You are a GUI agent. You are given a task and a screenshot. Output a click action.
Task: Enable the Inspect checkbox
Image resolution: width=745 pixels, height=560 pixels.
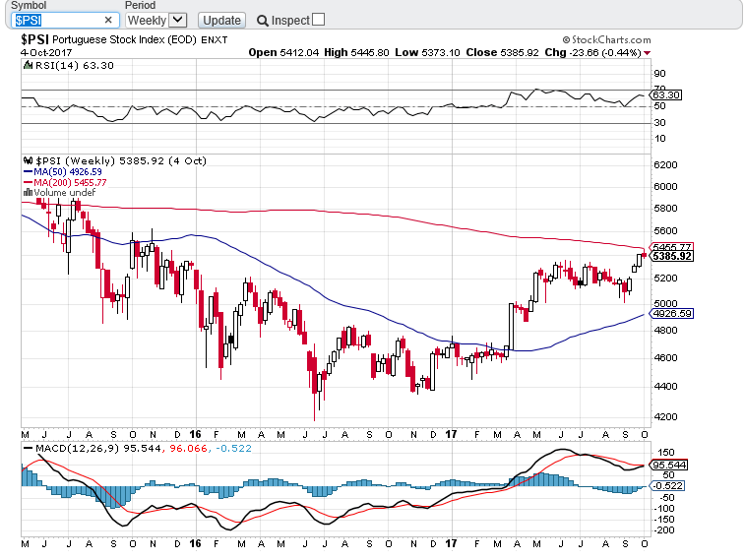tap(319, 20)
